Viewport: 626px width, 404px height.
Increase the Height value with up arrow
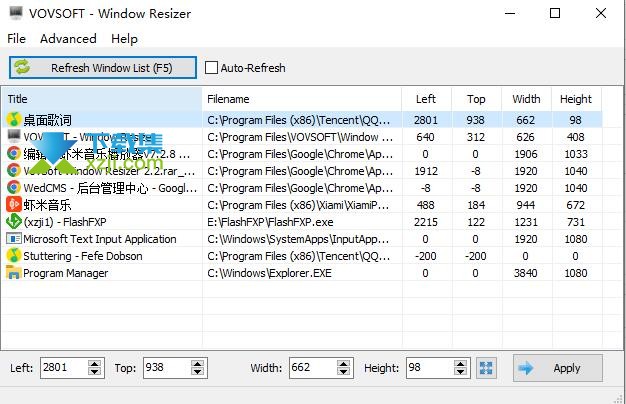point(460,364)
